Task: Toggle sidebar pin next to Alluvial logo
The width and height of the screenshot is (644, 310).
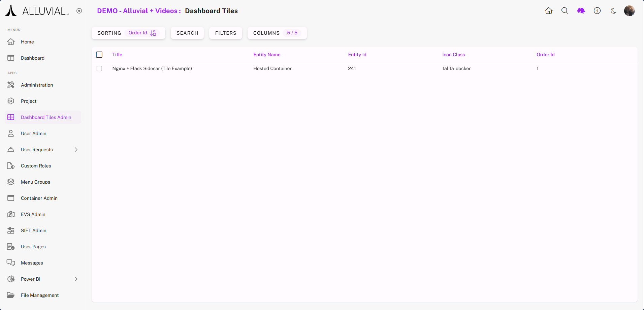Action: 79,11
